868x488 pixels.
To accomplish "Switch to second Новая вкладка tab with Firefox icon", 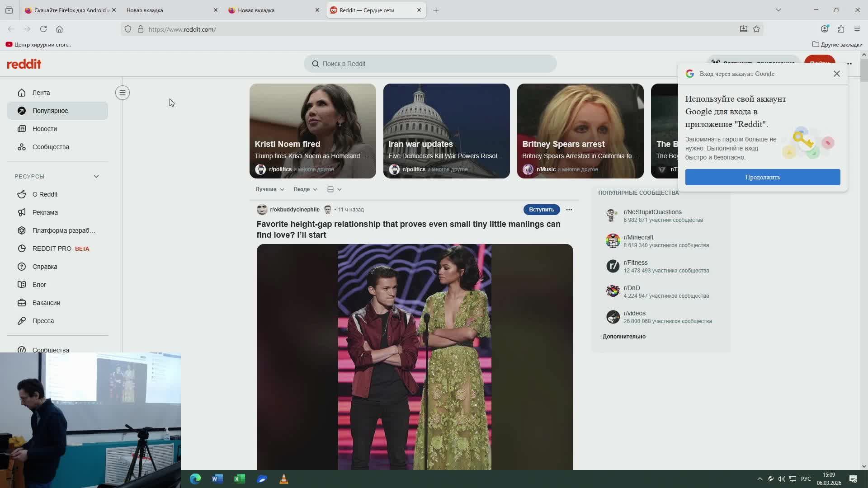I will pyautogui.click(x=273, y=10).
